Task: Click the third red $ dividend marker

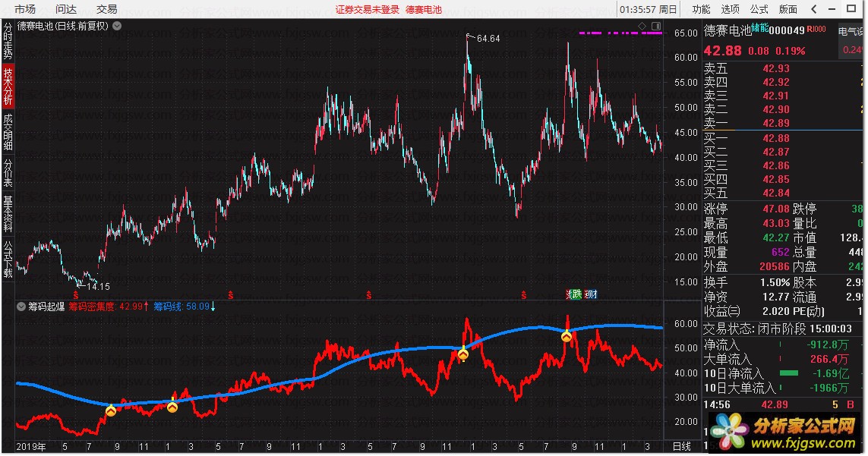Action: tap(368, 295)
